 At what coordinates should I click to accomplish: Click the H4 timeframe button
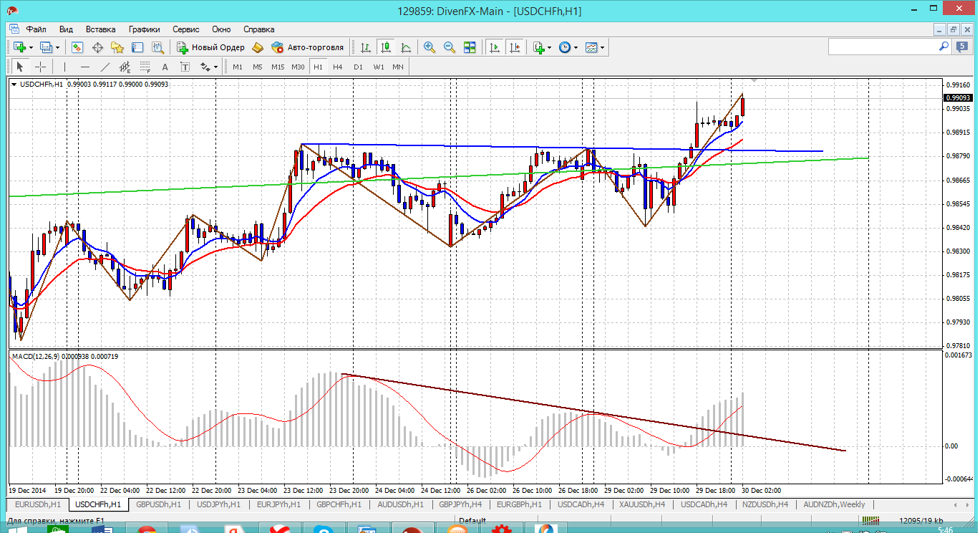(x=338, y=67)
